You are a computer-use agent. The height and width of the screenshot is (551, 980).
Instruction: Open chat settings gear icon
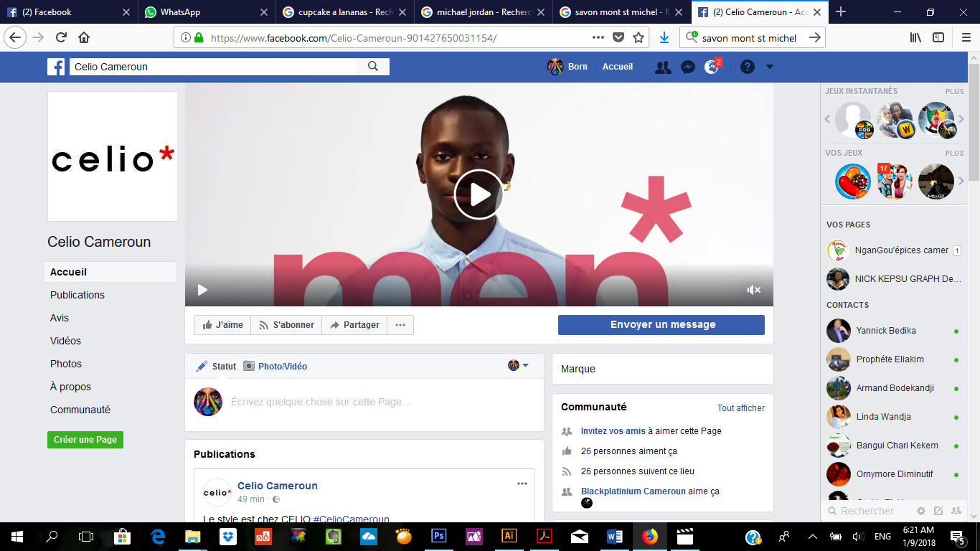point(921,511)
